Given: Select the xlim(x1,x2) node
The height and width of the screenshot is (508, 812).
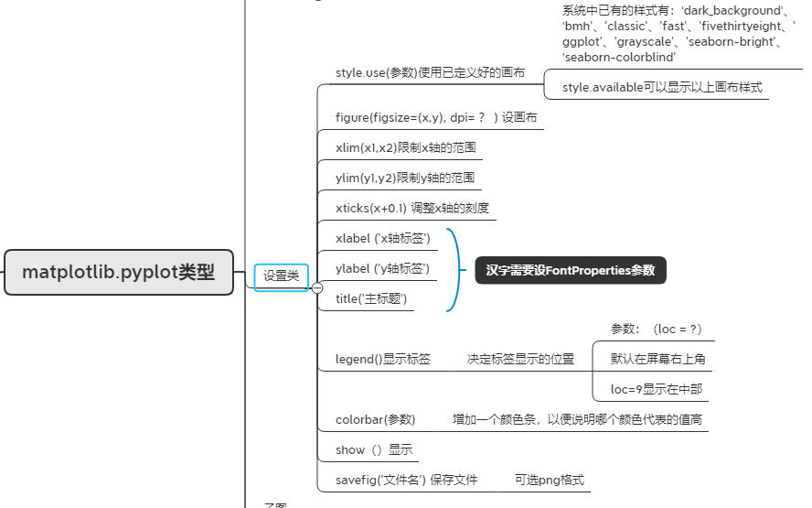Looking at the screenshot, I should (x=405, y=147).
